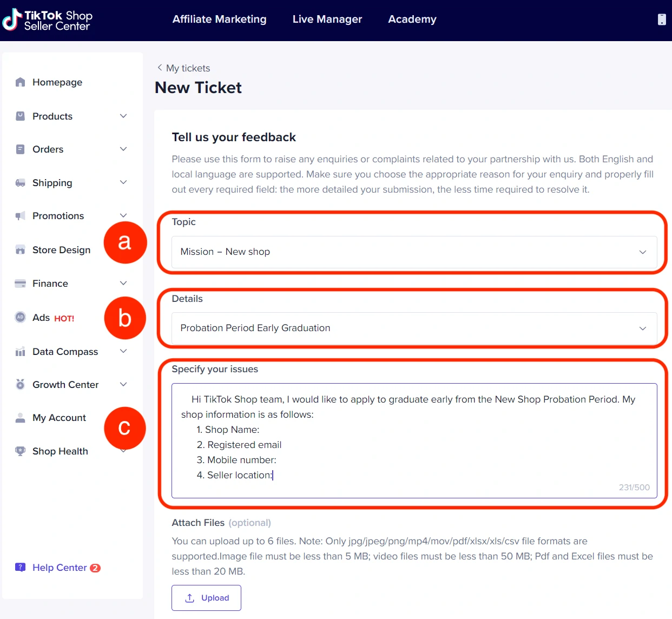Click the Orders icon in sidebar
Image resolution: width=672 pixels, height=619 pixels.
click(21, 149)
